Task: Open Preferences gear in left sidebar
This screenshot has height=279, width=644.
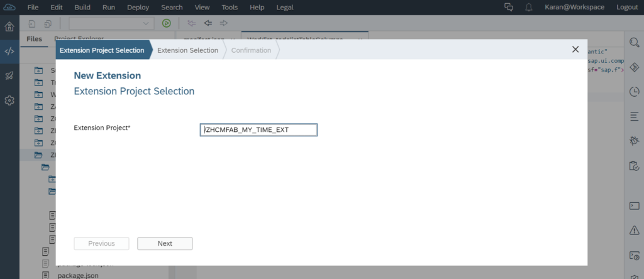Action: click(9, 101)
